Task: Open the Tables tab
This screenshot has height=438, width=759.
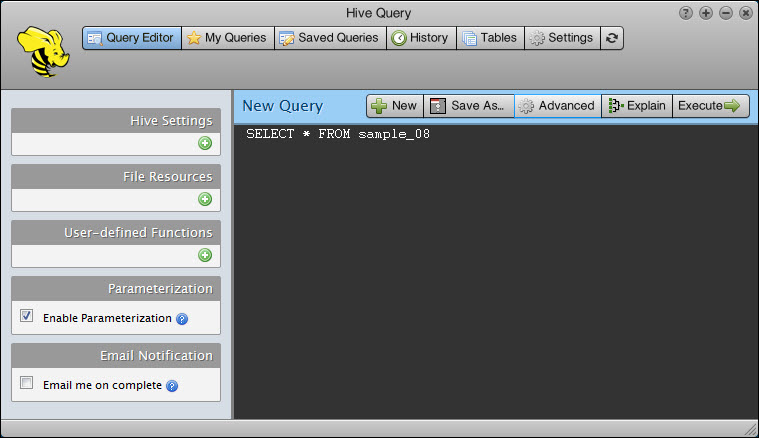Action: pos(489,38)
